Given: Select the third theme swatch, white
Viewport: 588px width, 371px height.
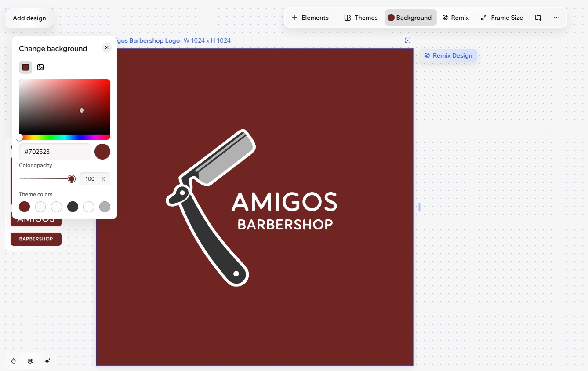Looking at the screenshot, I should [57, 207].
